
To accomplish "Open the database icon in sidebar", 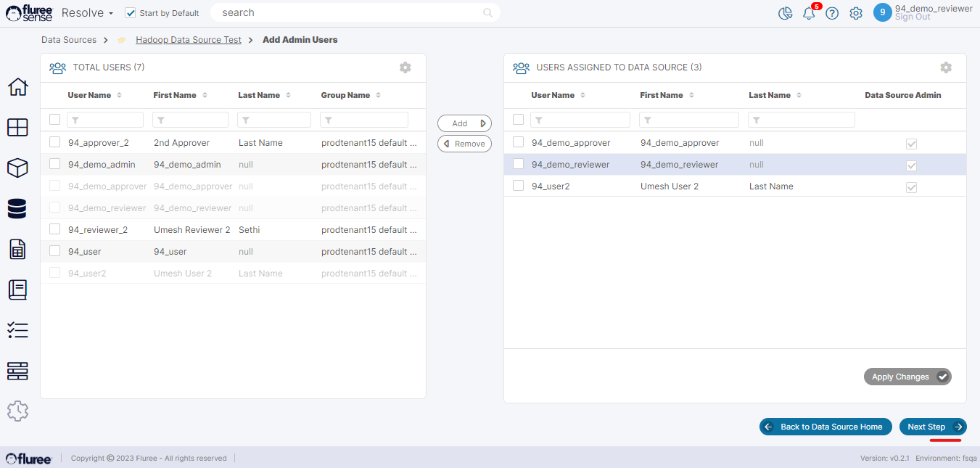I will 17,209.
